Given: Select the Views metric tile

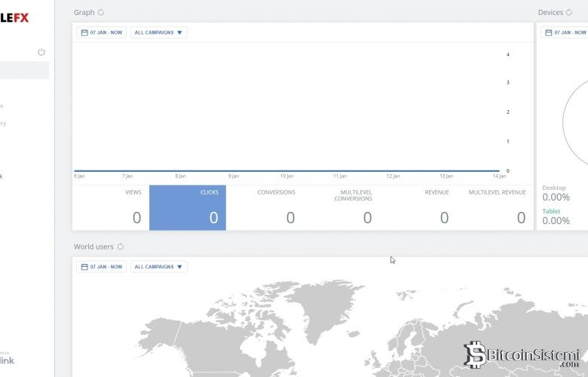Looking at the screenshot, I should click(111, 207).
